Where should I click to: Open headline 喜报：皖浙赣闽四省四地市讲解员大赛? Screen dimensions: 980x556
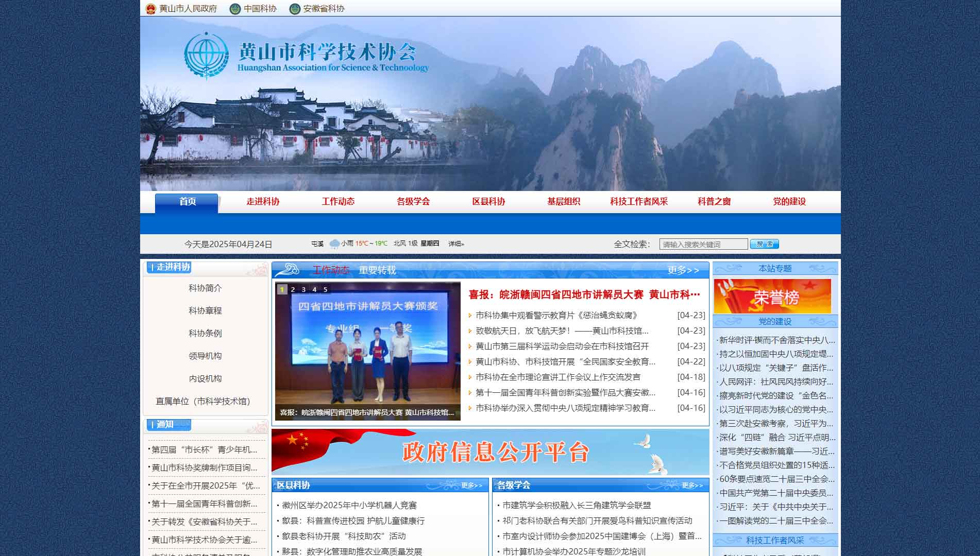[x=584, y=294]
